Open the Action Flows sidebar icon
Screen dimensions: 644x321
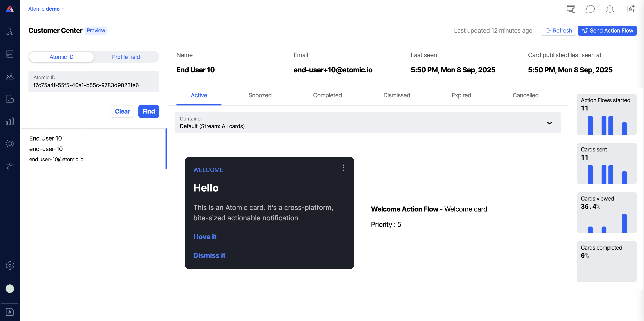coord(10,32)
